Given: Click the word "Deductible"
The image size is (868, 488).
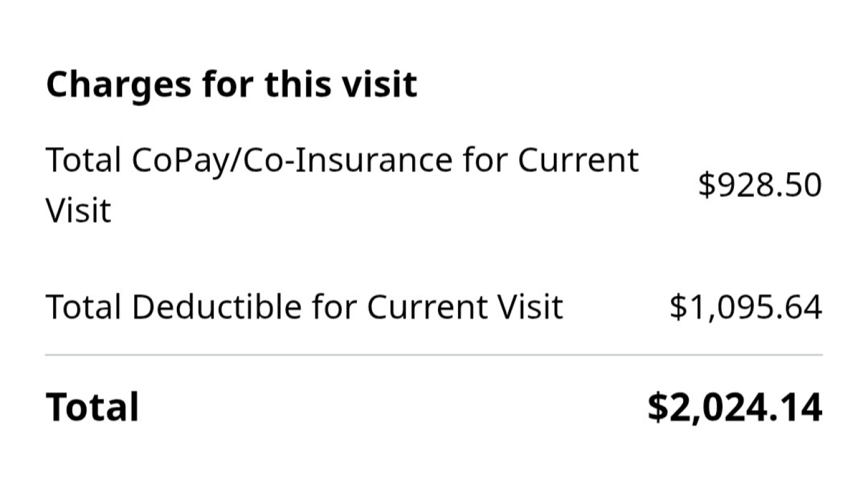Looking at the screenshot, I should coord(217,306).
